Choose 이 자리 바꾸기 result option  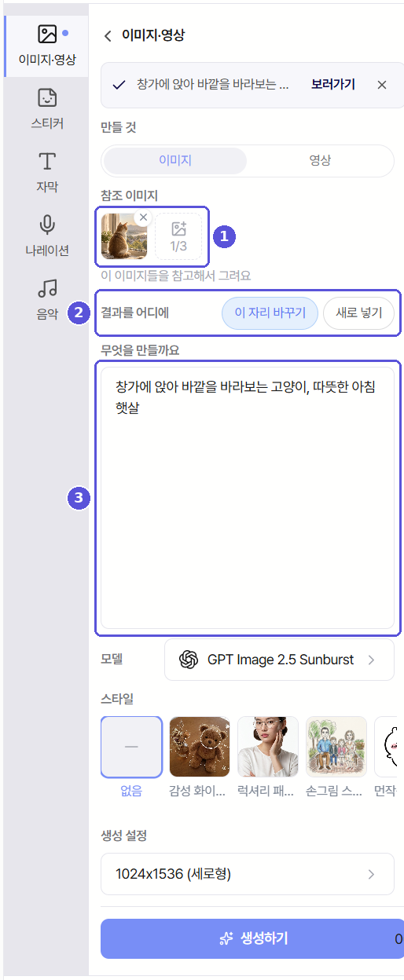pyautogui.click(x=270, y=313)
